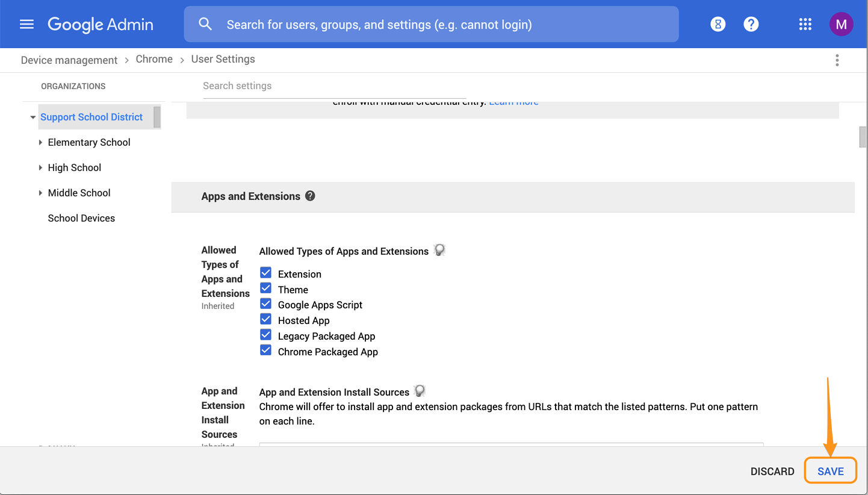This screenshot has height=495, width=868.
Task: Focus the Search settings field
Action: coord(335,86)
